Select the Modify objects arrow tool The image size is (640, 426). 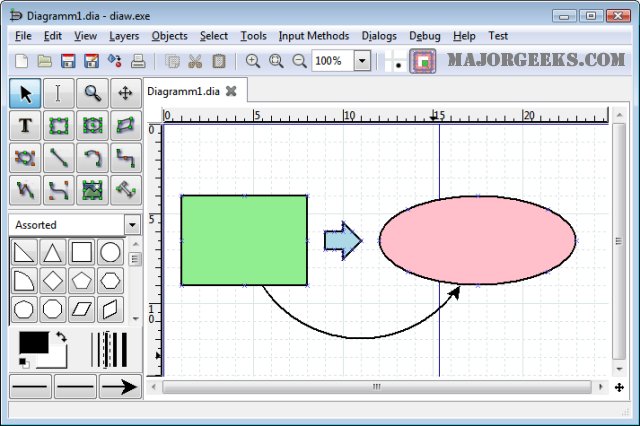click(25, 93)
